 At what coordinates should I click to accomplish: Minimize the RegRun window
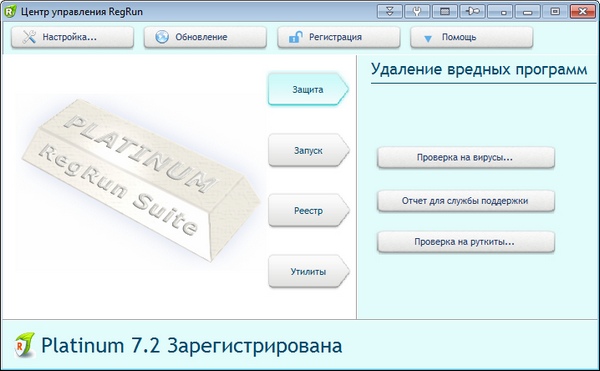pos(528,11)
